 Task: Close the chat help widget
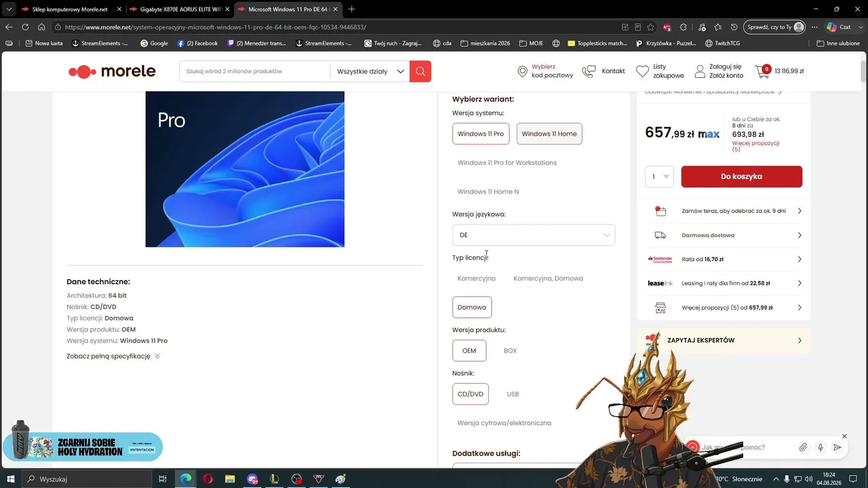844,436
